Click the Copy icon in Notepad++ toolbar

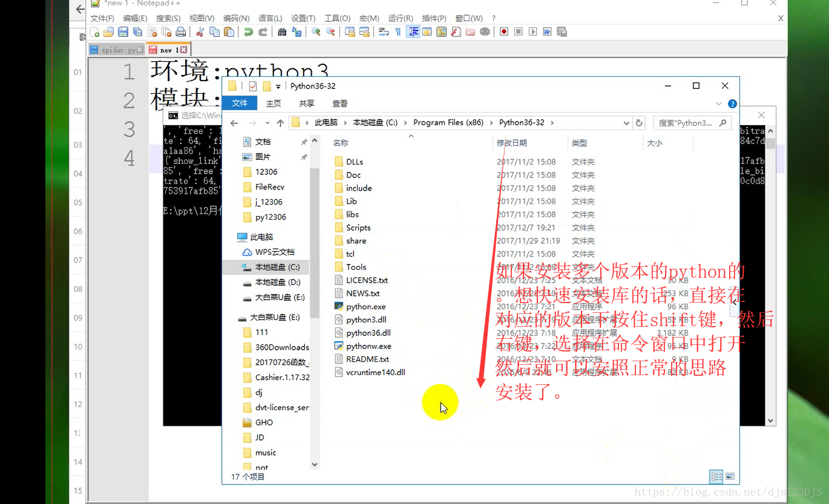click(215, 32)
